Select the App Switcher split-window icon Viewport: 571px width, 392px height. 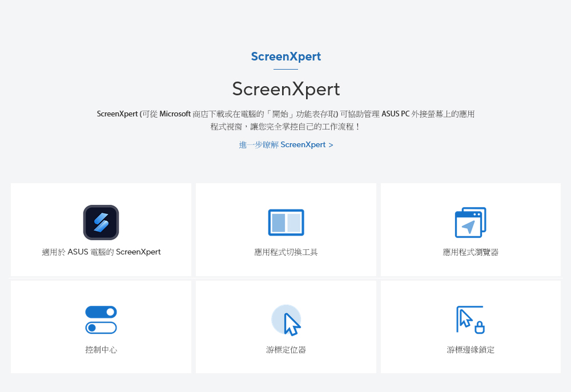[286, 223]
